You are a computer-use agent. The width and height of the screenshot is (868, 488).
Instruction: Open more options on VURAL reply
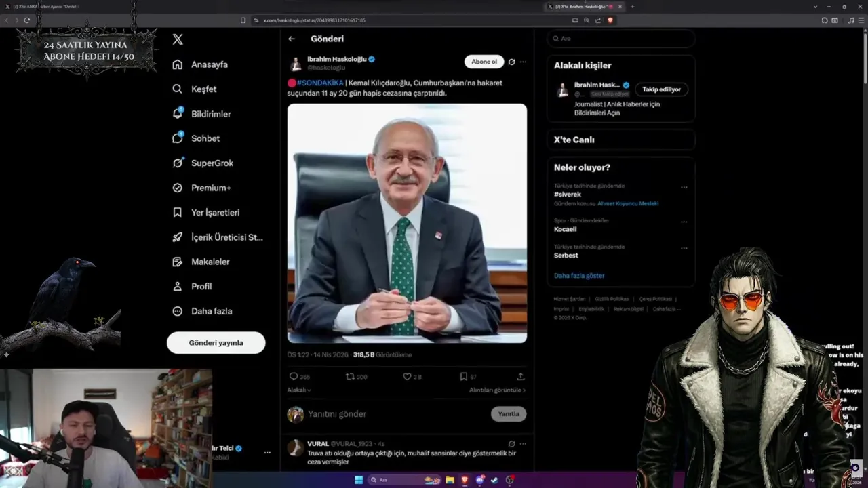point(522,444)
